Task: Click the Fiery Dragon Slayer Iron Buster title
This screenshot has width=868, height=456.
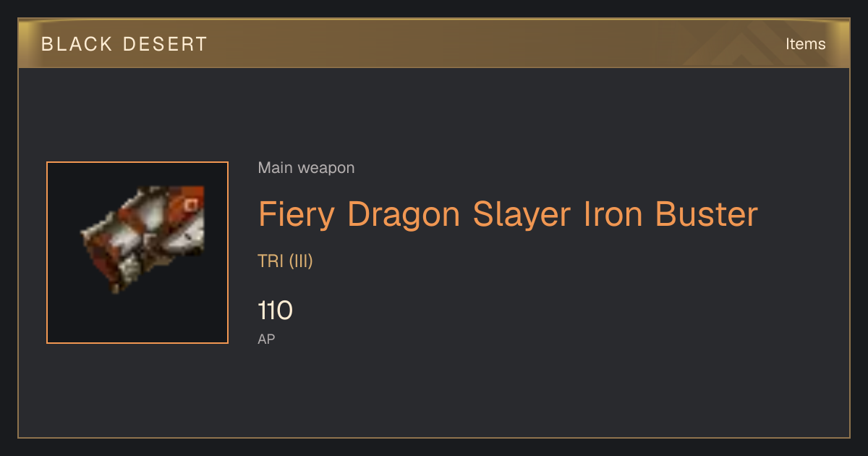Action: click(508, 214)
